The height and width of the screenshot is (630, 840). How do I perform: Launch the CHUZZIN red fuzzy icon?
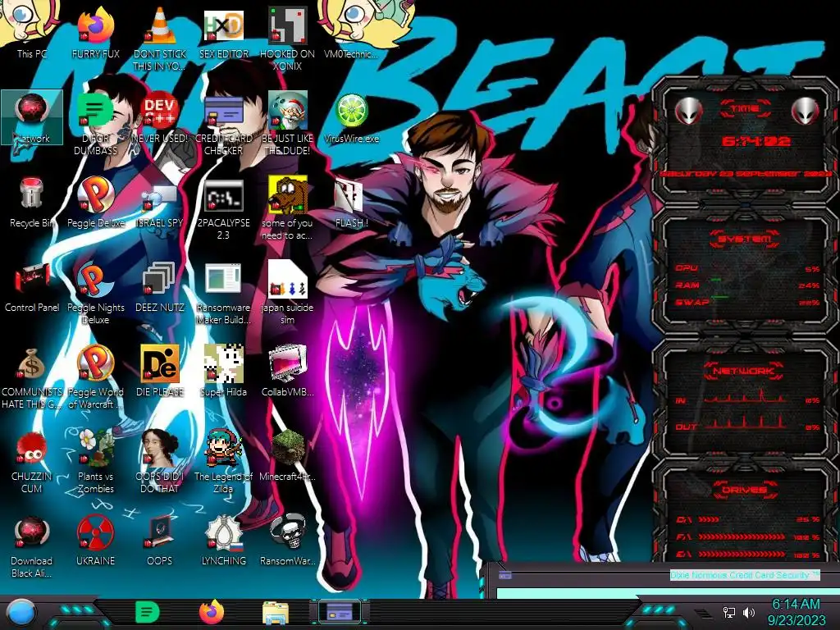click(x=32, y=462)
